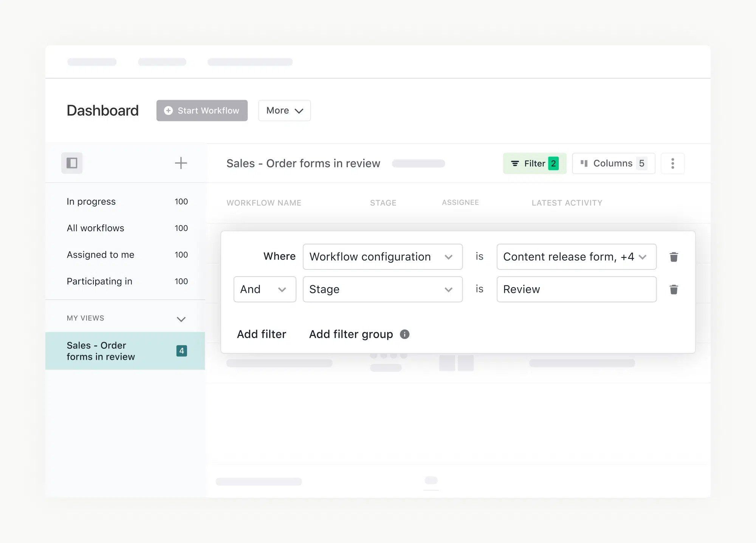Viewport: 756px width, 543px height.
Task: Click the Filter button with count 2
Action: (x=534, y=164)
